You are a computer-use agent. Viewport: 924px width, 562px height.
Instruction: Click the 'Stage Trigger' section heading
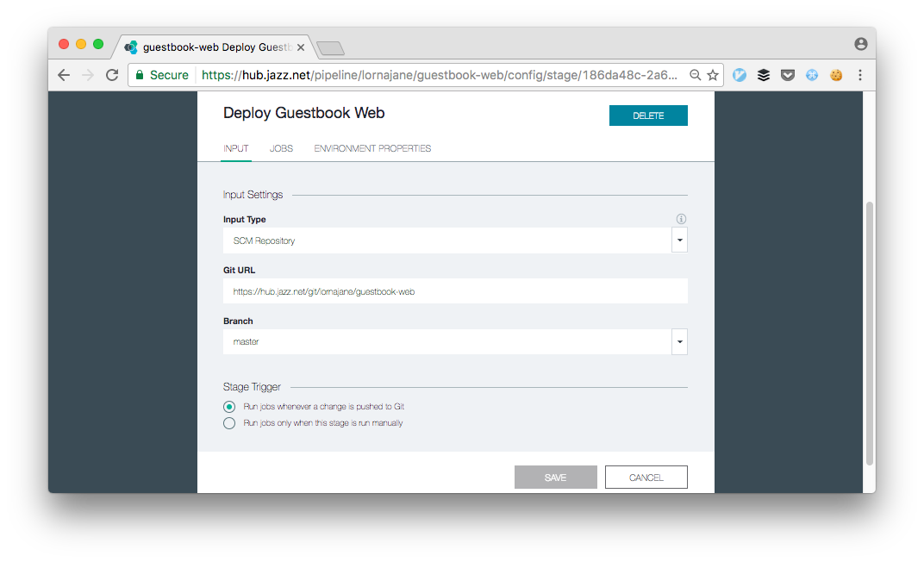(252, 387)
